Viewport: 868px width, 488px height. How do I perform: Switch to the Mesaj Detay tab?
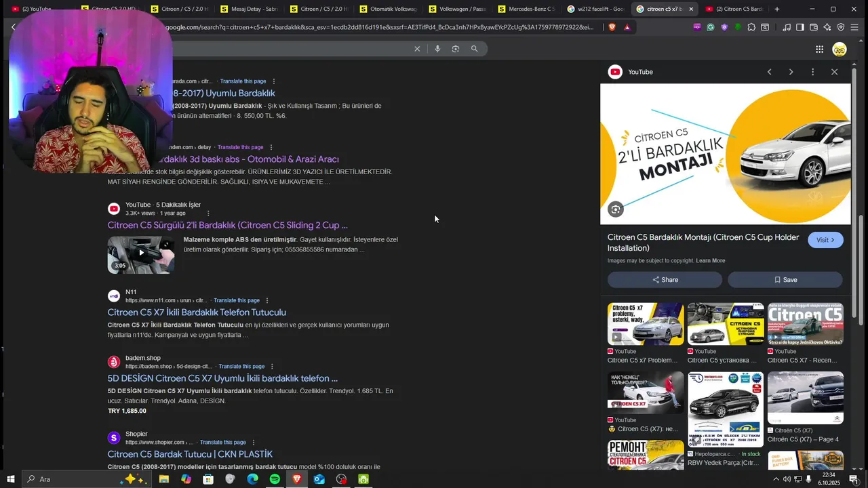(250, 9)
